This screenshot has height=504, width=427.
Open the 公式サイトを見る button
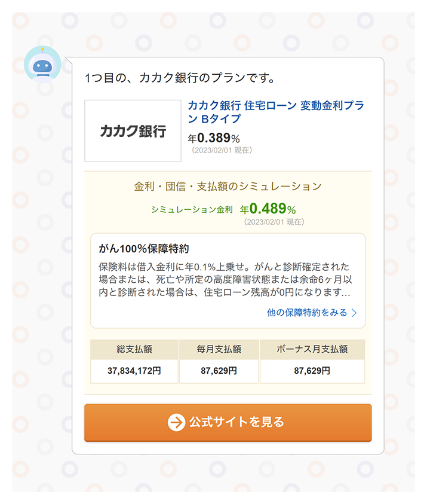point(228,422)
